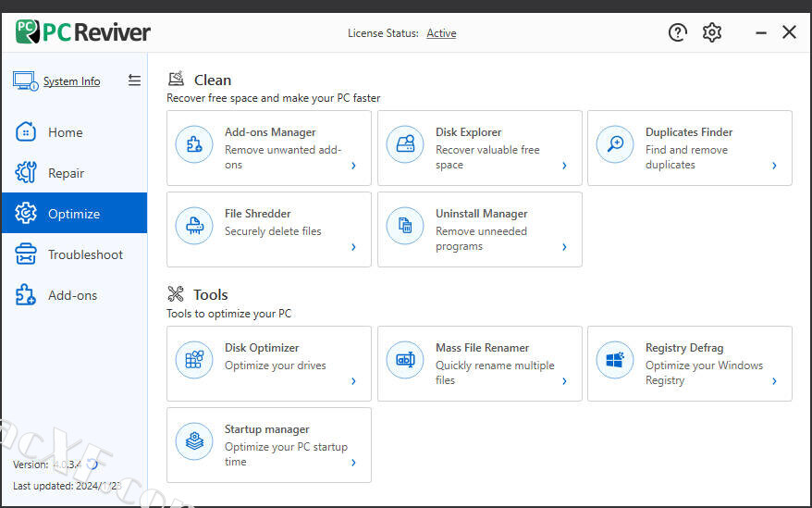Viewport: 812px width, 508px height.
Task: Click the Duplicates Finder magnifier icon
Action: coord(615,144)
